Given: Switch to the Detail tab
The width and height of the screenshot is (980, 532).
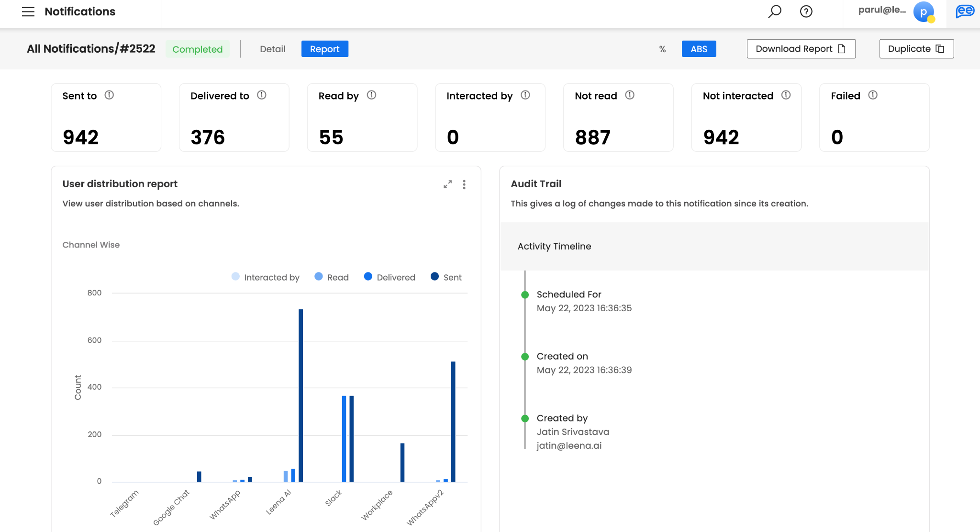Looking at the screenshot, I should coord(272,49).
